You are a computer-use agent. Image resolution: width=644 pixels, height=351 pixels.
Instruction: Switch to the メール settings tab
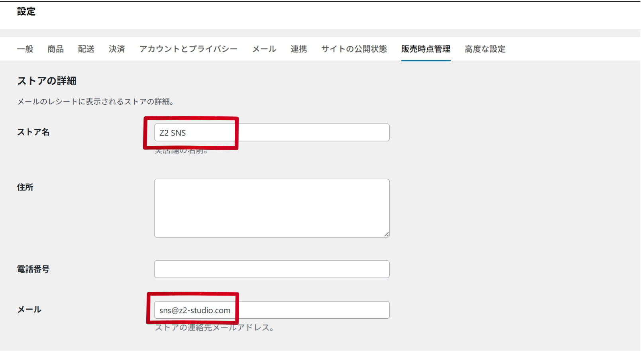coord(264,49)
